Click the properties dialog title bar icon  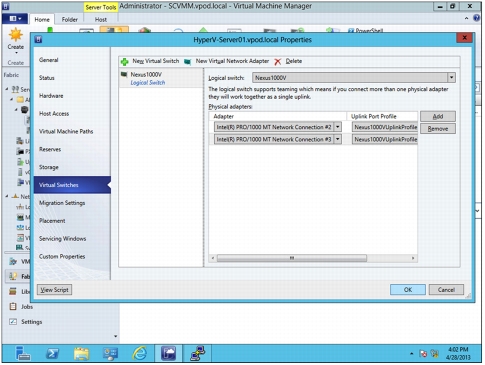tap(38, 40)
